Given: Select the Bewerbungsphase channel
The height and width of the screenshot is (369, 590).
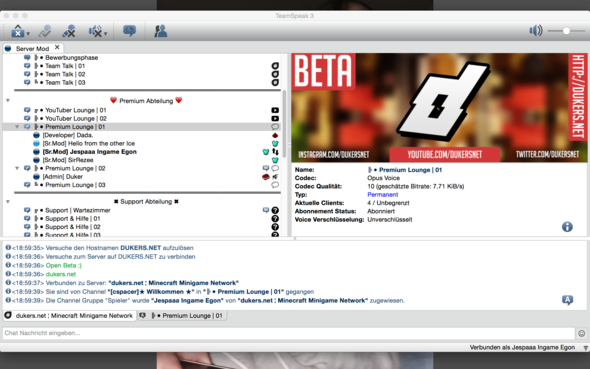Looking at the screenshot, I should (x=71, y=58).
